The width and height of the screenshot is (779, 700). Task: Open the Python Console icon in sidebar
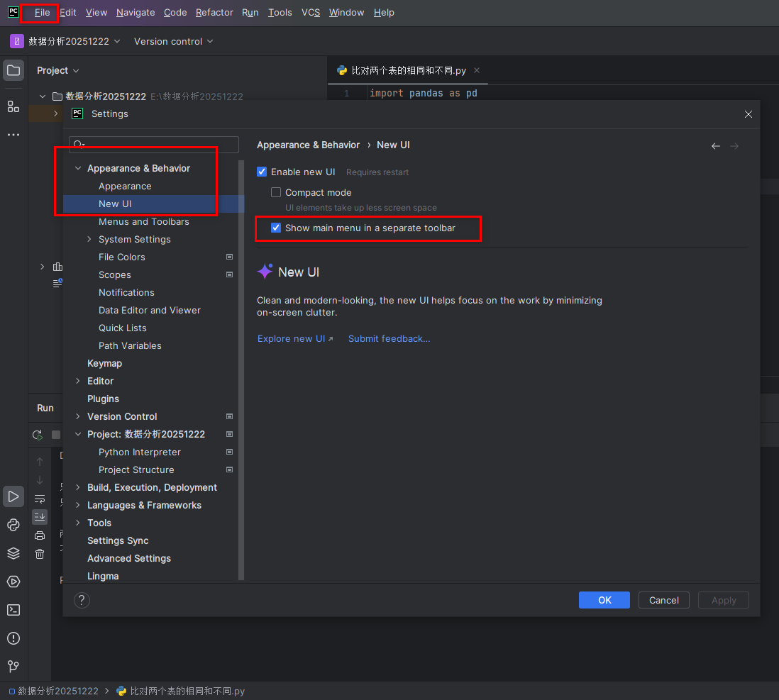(13, 525)
